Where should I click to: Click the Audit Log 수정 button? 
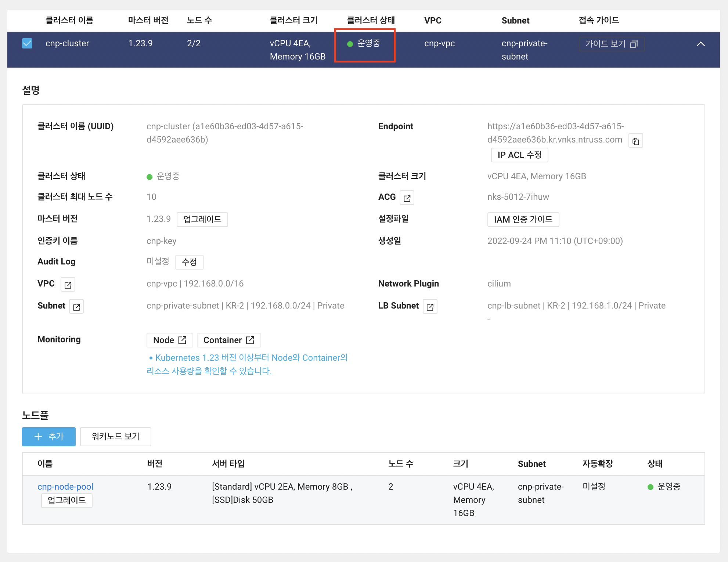[x=189, y=262]
